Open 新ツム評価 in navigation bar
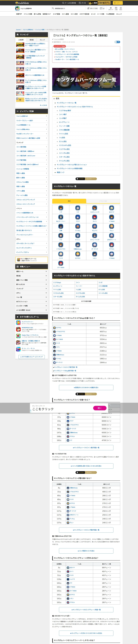Image resolution: width=138 pixels, height=644 pixels. [37, 14]
